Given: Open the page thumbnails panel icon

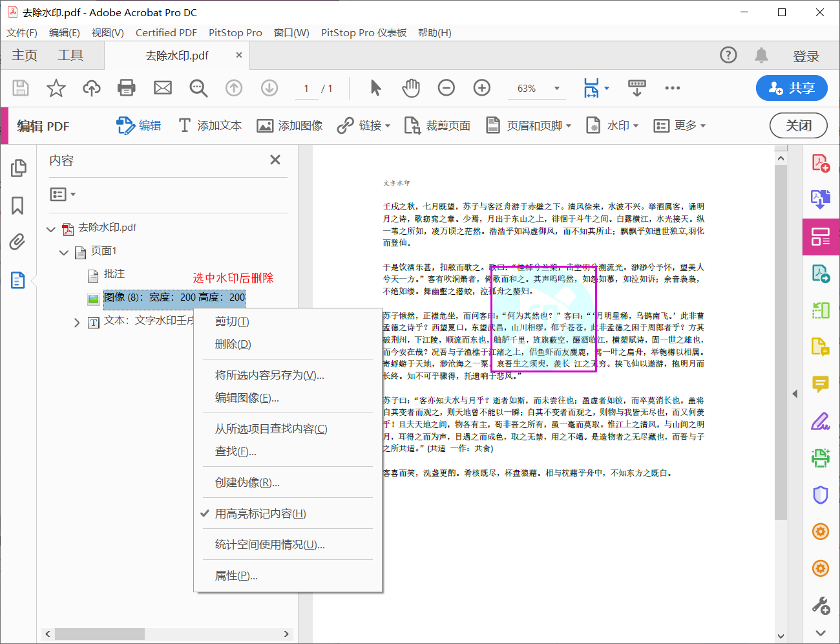Looking at the screenshot, I should pyautogui.click(x=18, y=168).
